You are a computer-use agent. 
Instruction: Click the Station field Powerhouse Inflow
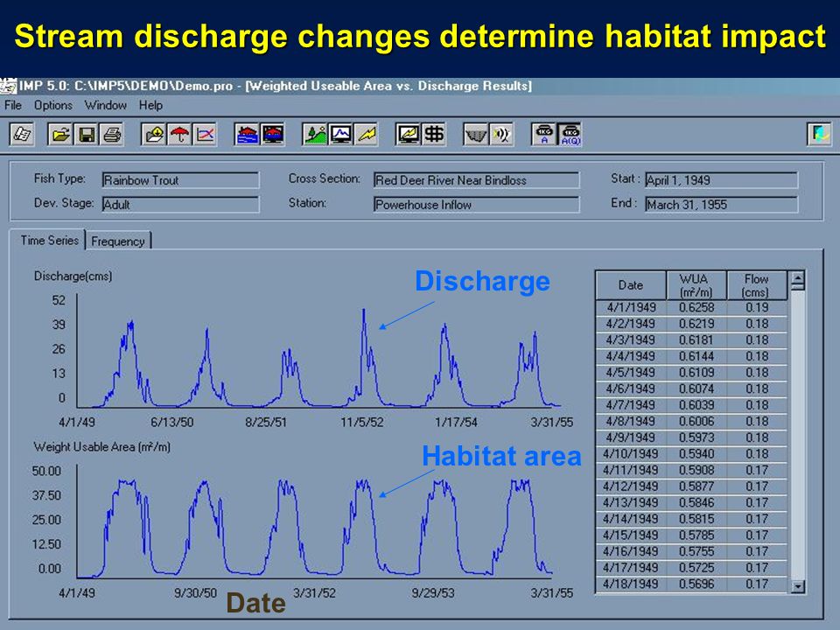(x=476, y=204)
